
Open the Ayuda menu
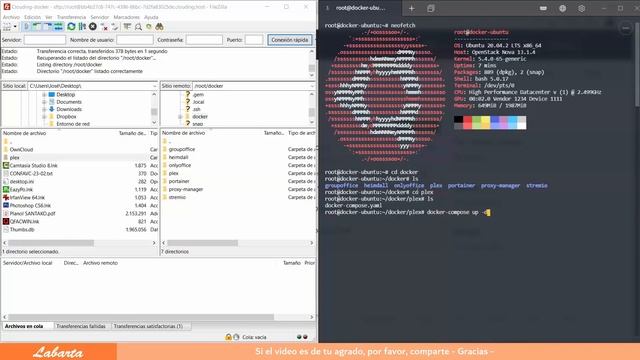(151, 17)
